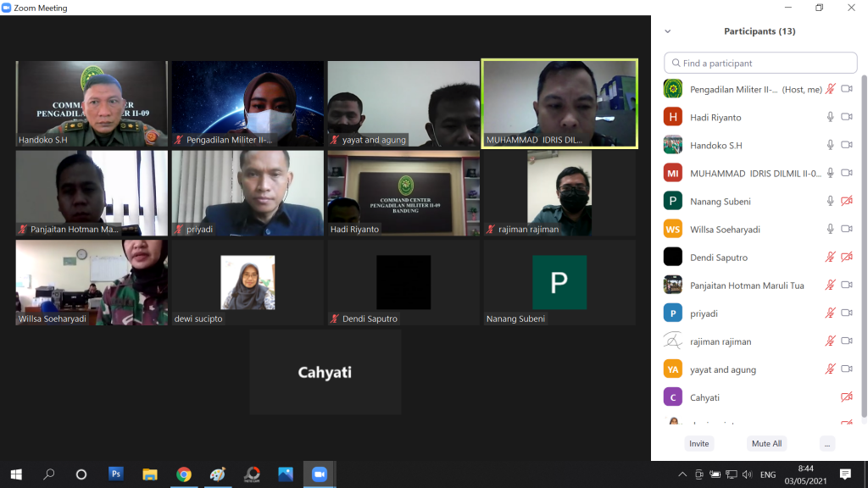Click priyadi's camera icon in participant list
This screenshot has width=868, height=488.
(846, 313)
